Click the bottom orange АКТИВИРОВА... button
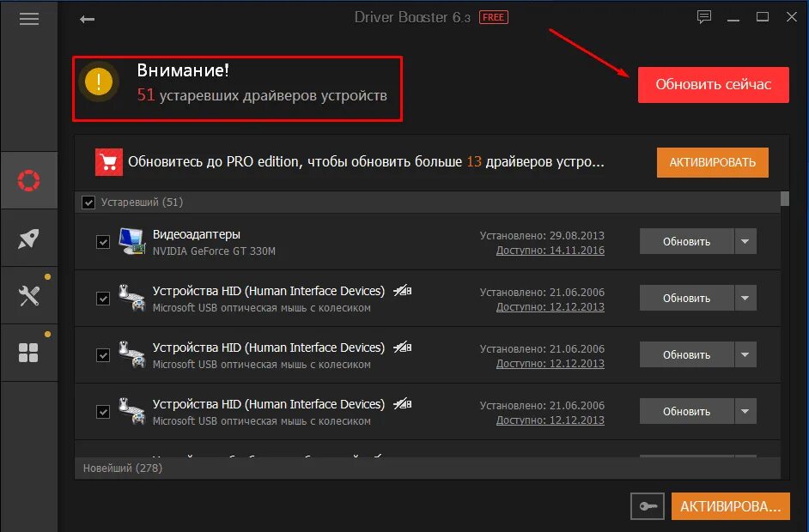Viewport: 809px width, 532px height. click(731, 506)
